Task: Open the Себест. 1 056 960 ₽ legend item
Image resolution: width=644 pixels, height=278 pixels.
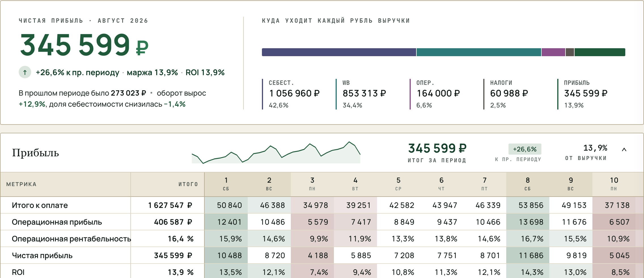Action: pyautogui.click(x=295, y=94)
